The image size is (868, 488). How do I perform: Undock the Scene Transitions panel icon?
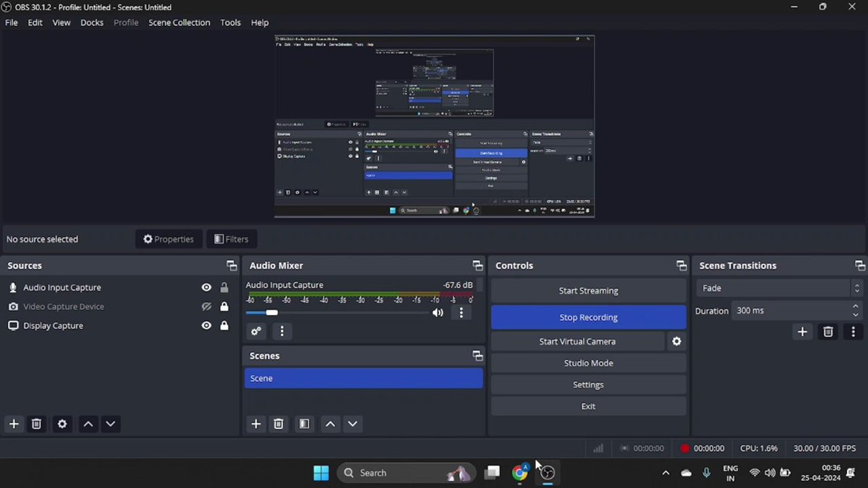point(860,265)
